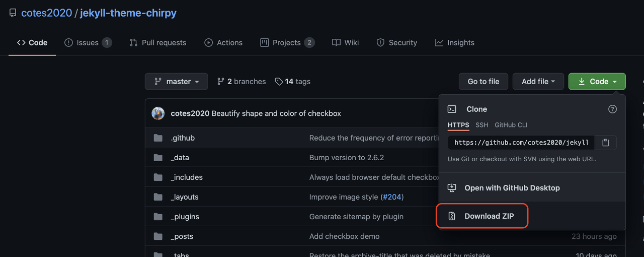
Task: Open the master branch dropdown
Action: pyautogui.click(x=177, y=82)
